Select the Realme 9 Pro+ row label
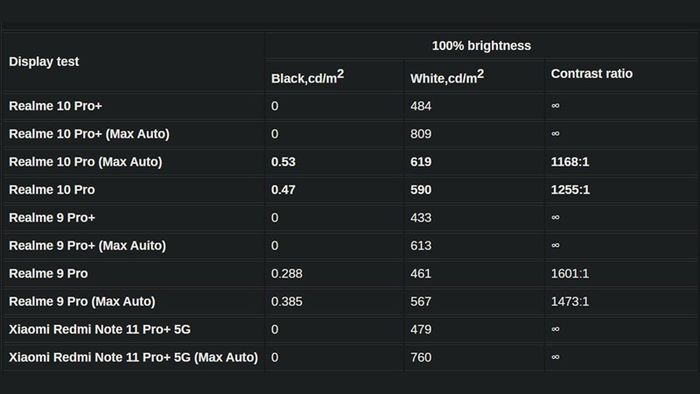700x394 pixels. coord(52,218)
